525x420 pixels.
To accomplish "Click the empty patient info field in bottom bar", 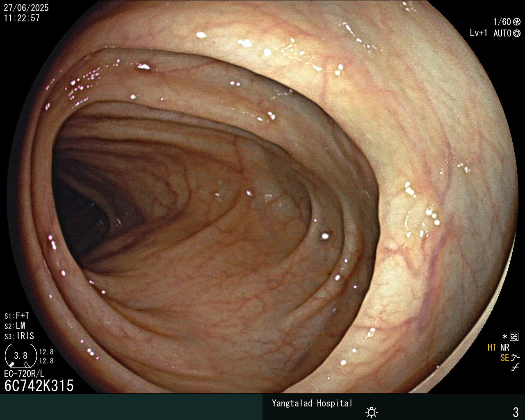I will 131,407.
